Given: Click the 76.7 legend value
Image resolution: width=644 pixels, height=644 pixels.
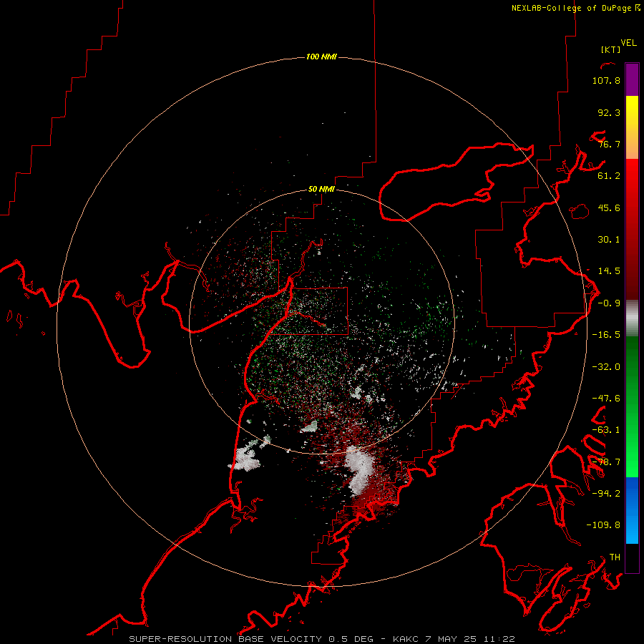Looking at the screenshot, I should pyautogui.click(x=609, y=144).
